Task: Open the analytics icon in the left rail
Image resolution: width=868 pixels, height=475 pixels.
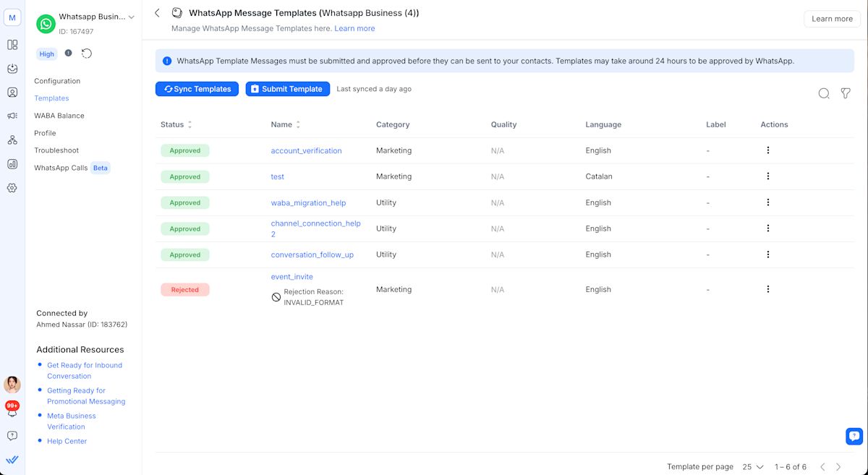Action: [x=12, y=164]
